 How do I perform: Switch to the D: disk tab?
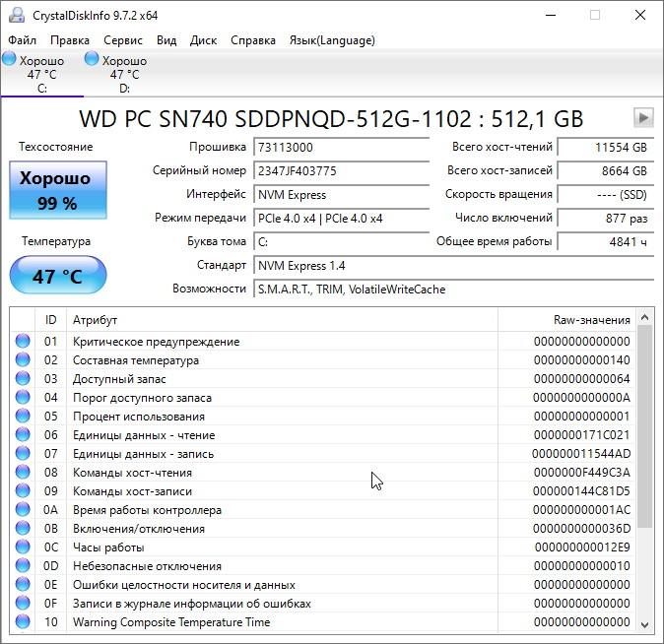(124, 74)
